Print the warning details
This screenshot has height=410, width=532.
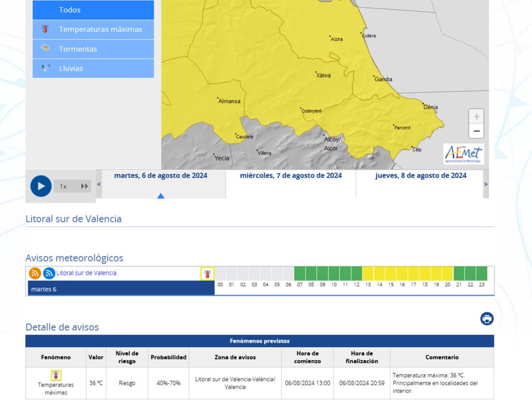[x=487, y=319]
